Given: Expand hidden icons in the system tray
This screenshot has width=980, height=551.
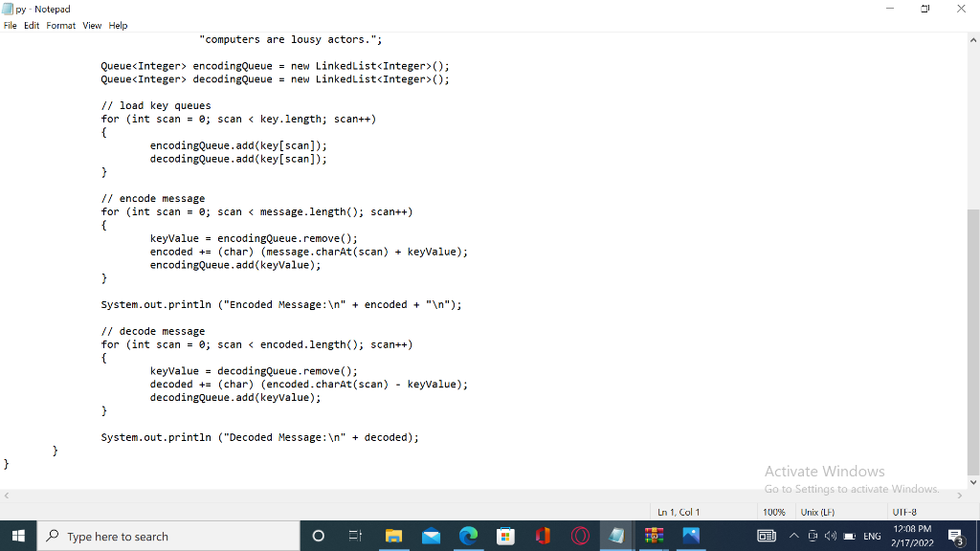Looking at the screenshot, I should tap(794, 536).
